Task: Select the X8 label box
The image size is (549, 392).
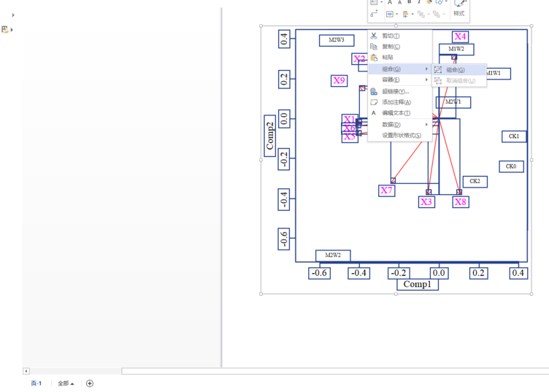Action: coord(461,202)
